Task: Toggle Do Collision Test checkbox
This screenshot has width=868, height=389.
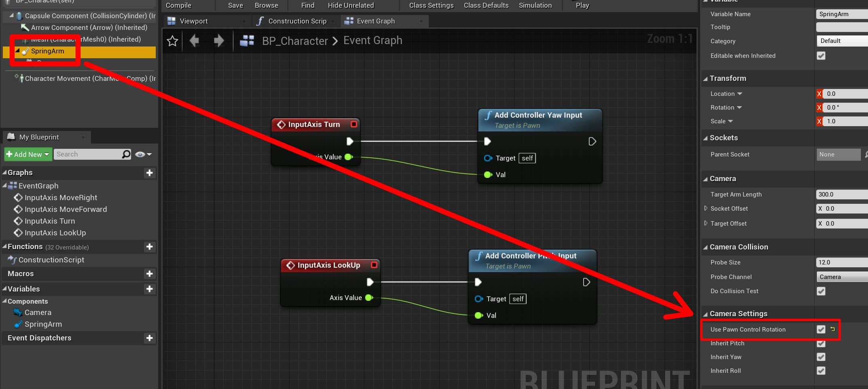Action: pos(821,291)
